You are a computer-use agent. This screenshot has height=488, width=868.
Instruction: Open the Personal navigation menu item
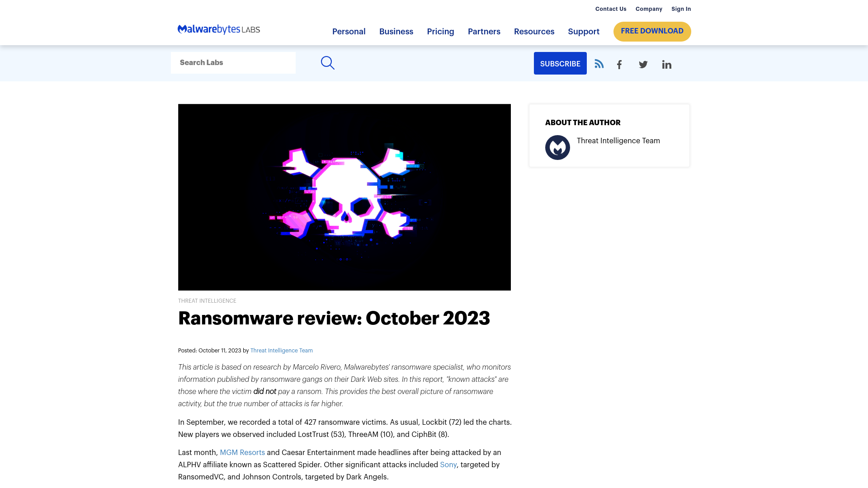(349, 32)
